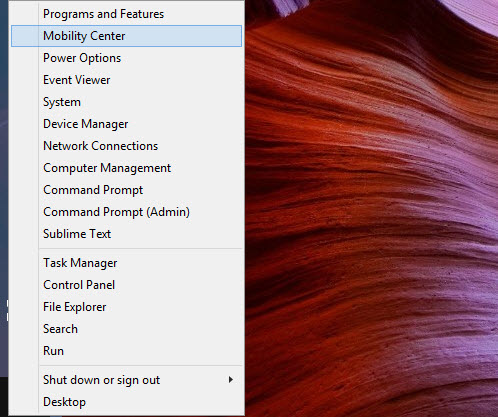The image size is (498, 417).
Task: Open the Run dialog entry
Action: pos(126,351)
